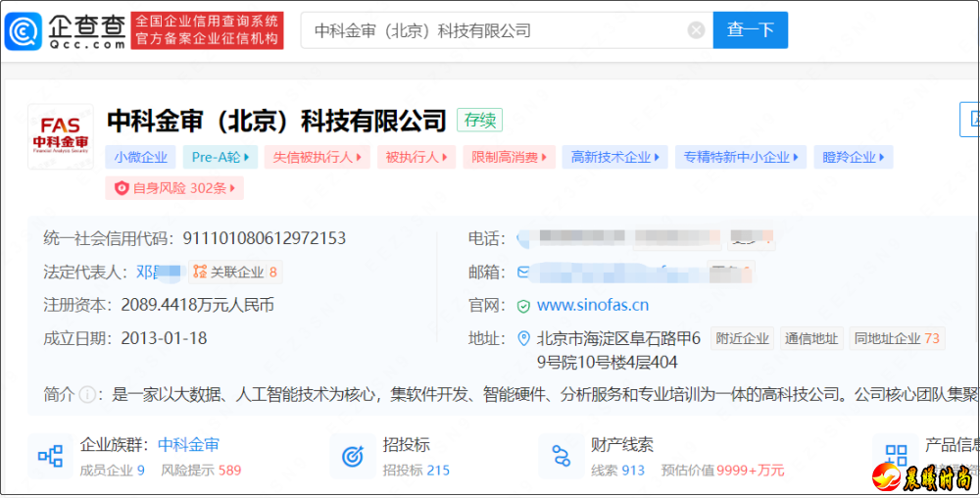Select the 小微企业 tag
The image size is (980, 498).
(140, 158)
